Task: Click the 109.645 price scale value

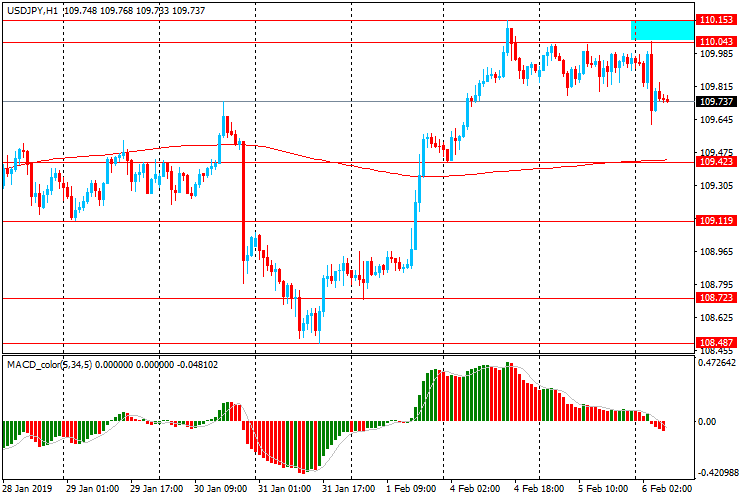Action: pyautogui.click(x=716, y=120)
